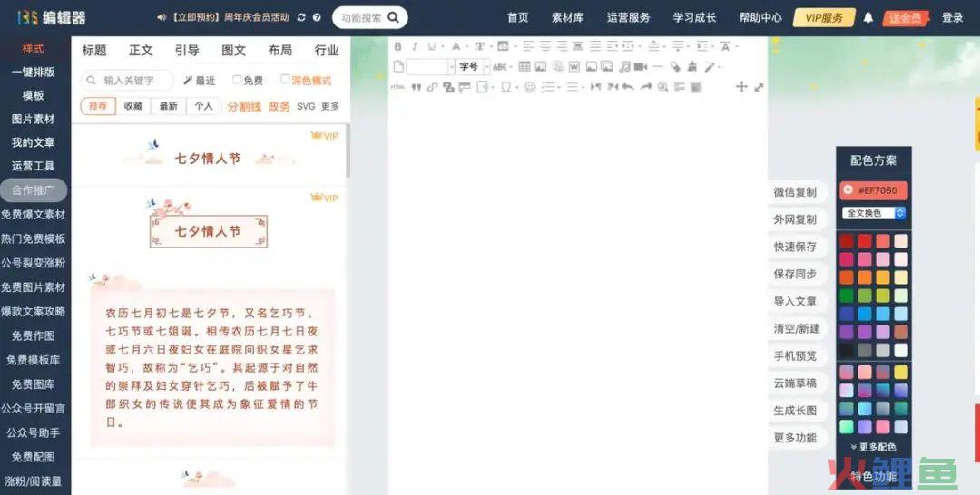Click the 登录 login link
Image resolution: width=980 pixels, height=495 pixels.
953,17
